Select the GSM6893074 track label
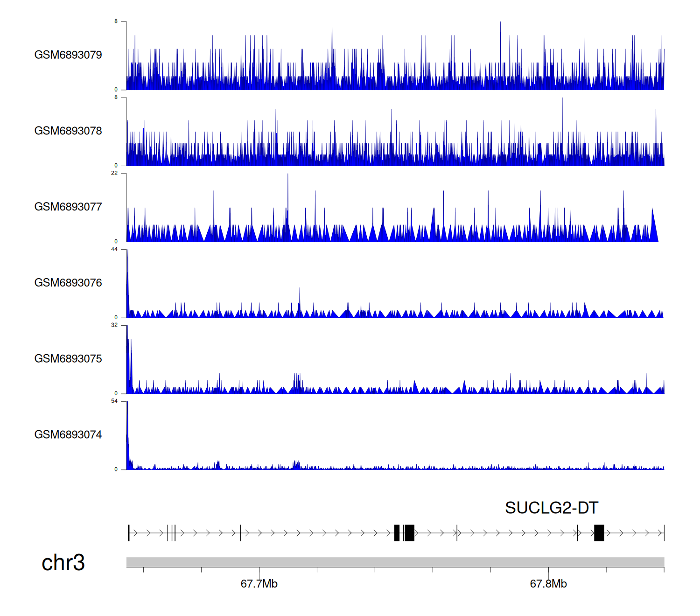This screenshot has width=700, height=616. (x=68, y=435)
